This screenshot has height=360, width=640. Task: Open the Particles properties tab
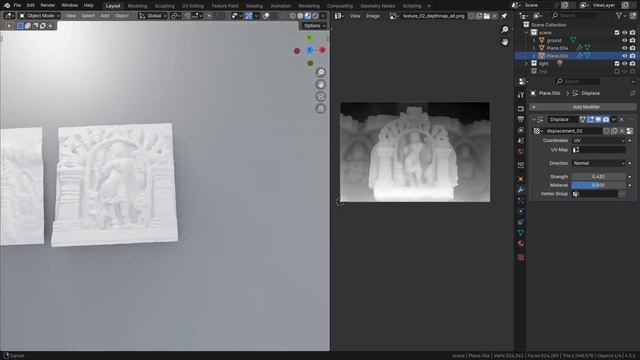pos(520,200)
